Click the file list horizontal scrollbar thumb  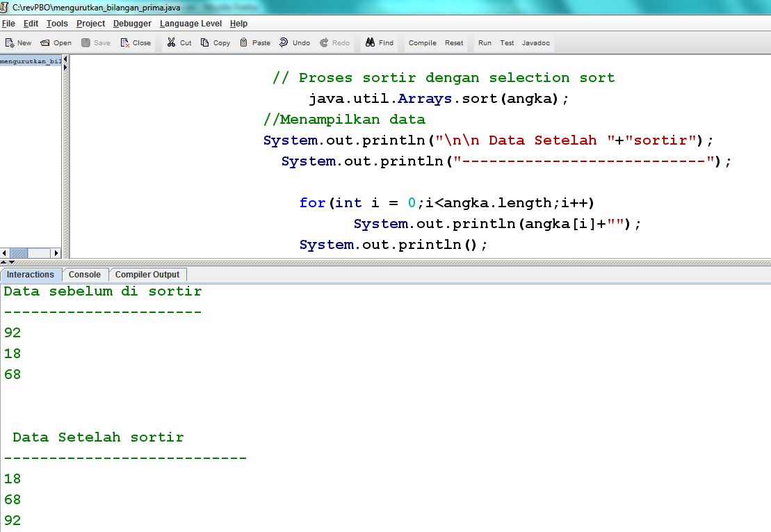click(19, 253)
